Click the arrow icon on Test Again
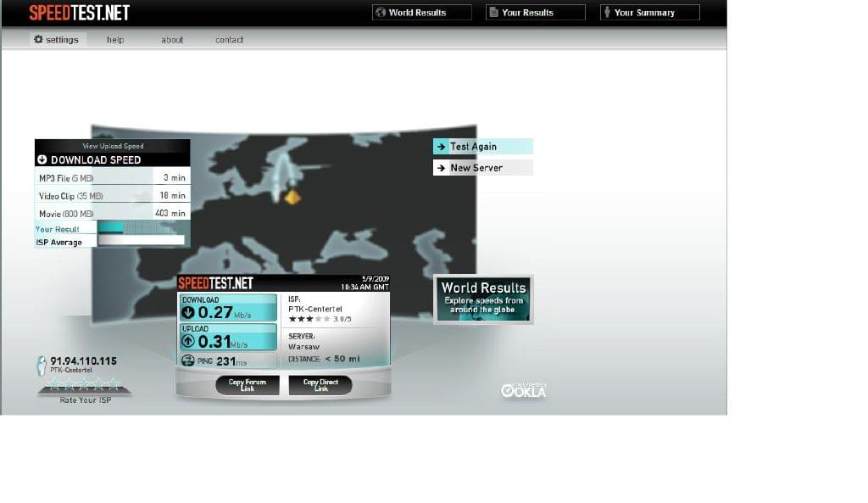Viewport: 868px width, 503px height. pos(441,147)
